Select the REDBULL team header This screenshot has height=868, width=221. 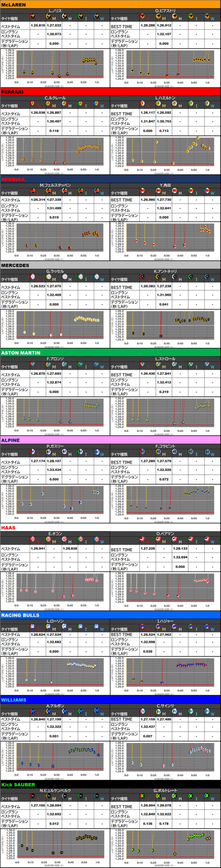pyautogui.click(x=110, y=179)
